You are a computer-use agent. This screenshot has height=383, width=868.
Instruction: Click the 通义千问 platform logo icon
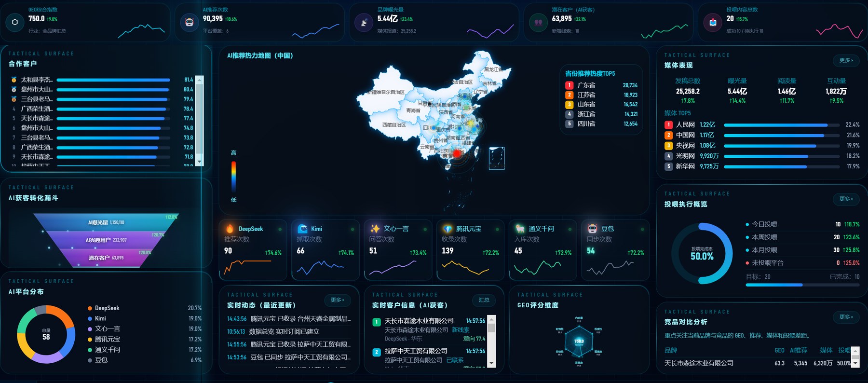click(x=520, y=229)
